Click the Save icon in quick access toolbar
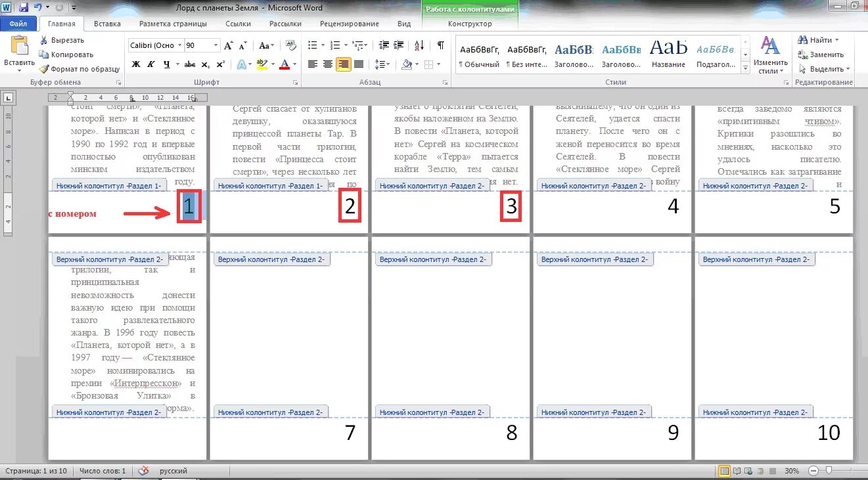868x480 pixels. point(24,8)
